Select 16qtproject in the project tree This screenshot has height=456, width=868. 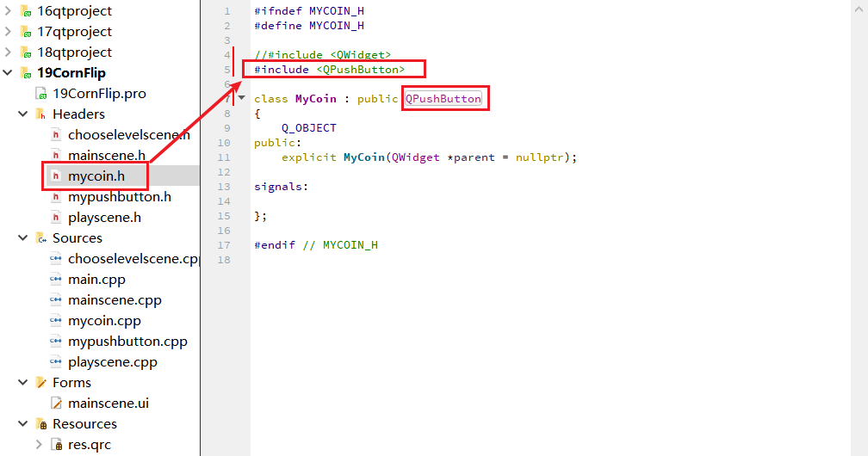74,11
